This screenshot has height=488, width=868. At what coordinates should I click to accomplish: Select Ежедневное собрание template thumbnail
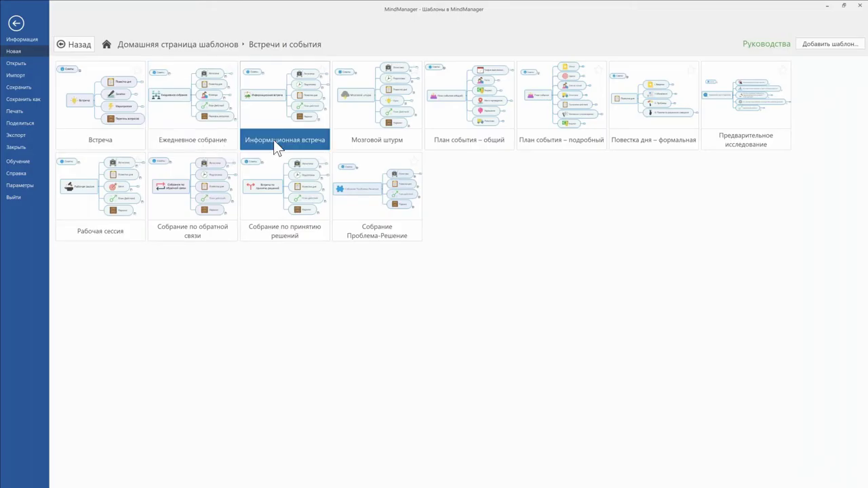click(x=193, y=95)
